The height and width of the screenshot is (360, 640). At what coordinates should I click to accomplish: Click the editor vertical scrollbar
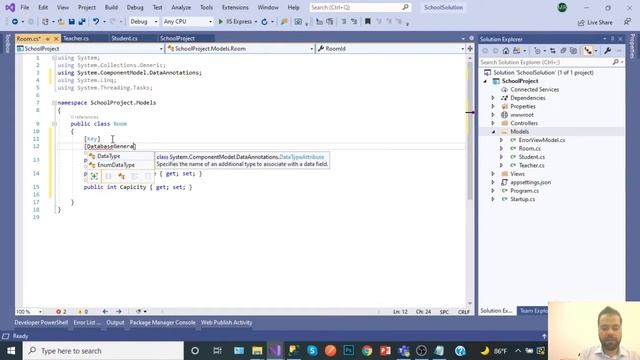470,180
